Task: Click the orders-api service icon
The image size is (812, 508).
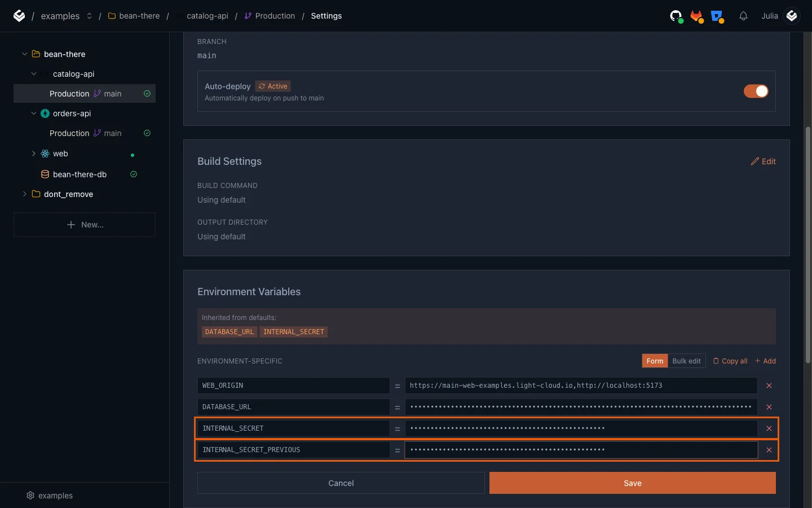Action: coord(45,113)
